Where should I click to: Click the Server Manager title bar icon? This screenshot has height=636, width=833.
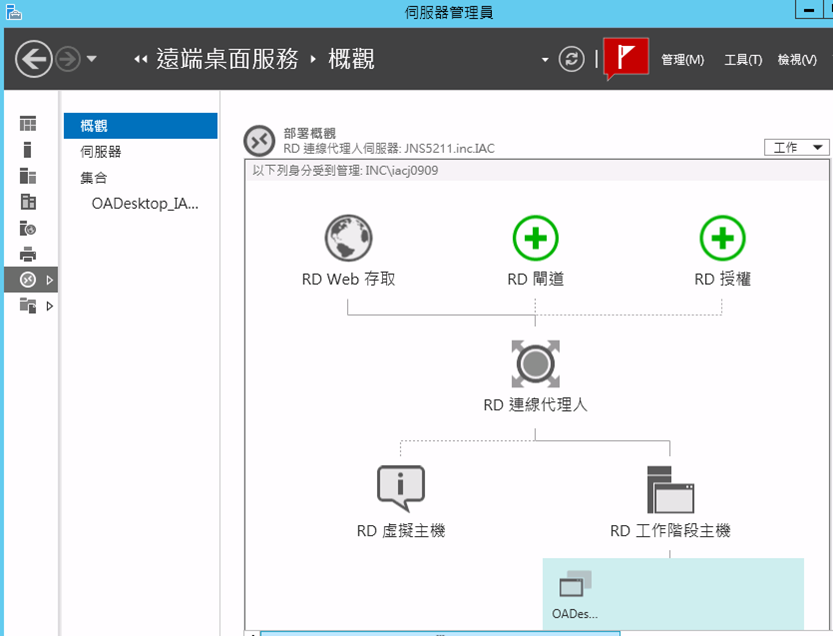click(13, 11)
